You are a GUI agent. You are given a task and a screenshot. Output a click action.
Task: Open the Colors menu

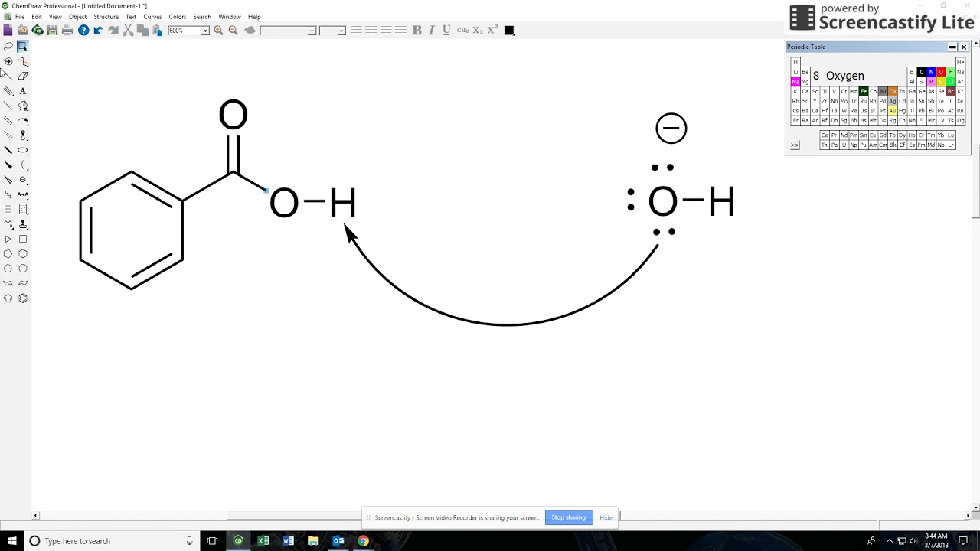pyautogui.click(x=178, y=17)
